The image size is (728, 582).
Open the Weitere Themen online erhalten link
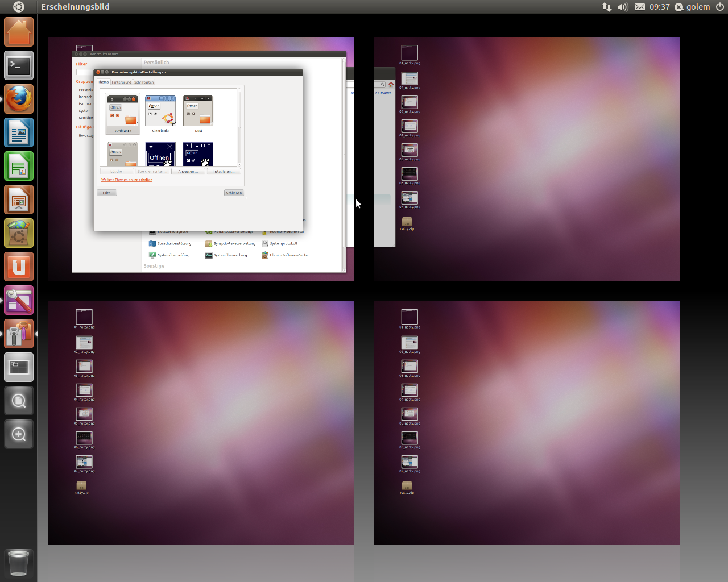tap(126, 179)
